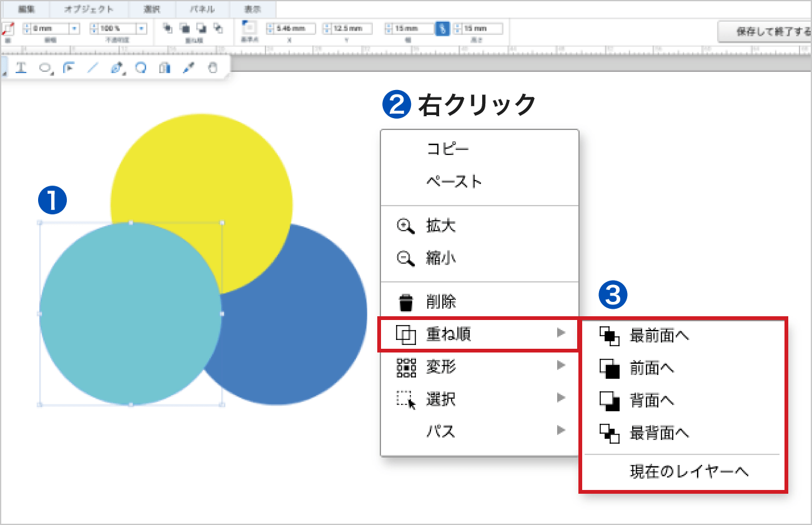Open the stroke width dropdown arrow

tap(74, 29)
